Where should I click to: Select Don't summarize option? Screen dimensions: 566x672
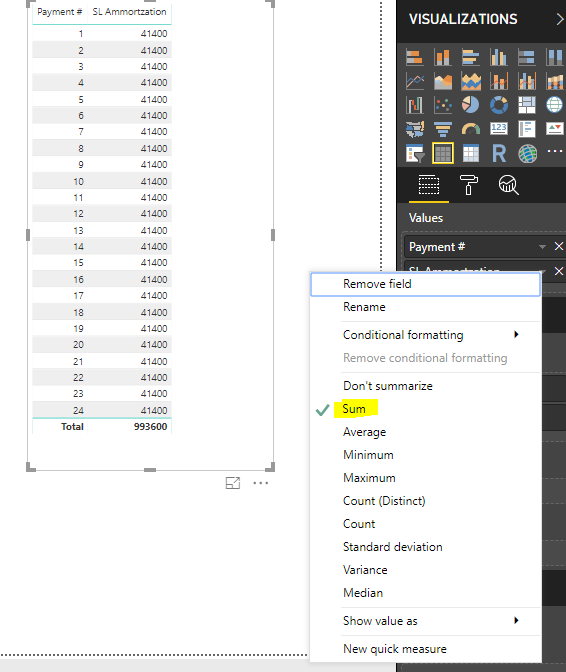(425, 386)
